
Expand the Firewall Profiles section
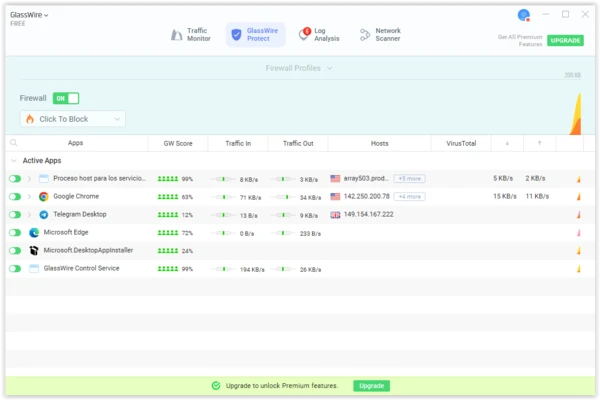click(299, 68)
